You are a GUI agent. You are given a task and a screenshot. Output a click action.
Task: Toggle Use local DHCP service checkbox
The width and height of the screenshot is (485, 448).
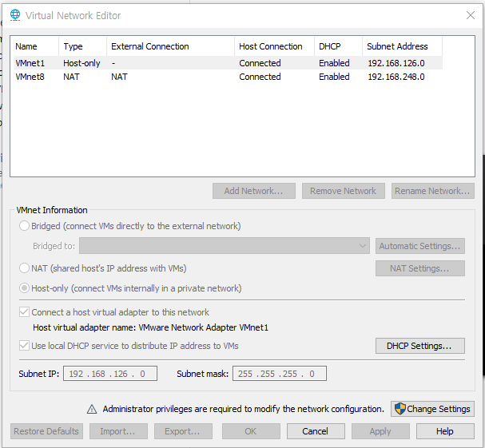(24, 345)
